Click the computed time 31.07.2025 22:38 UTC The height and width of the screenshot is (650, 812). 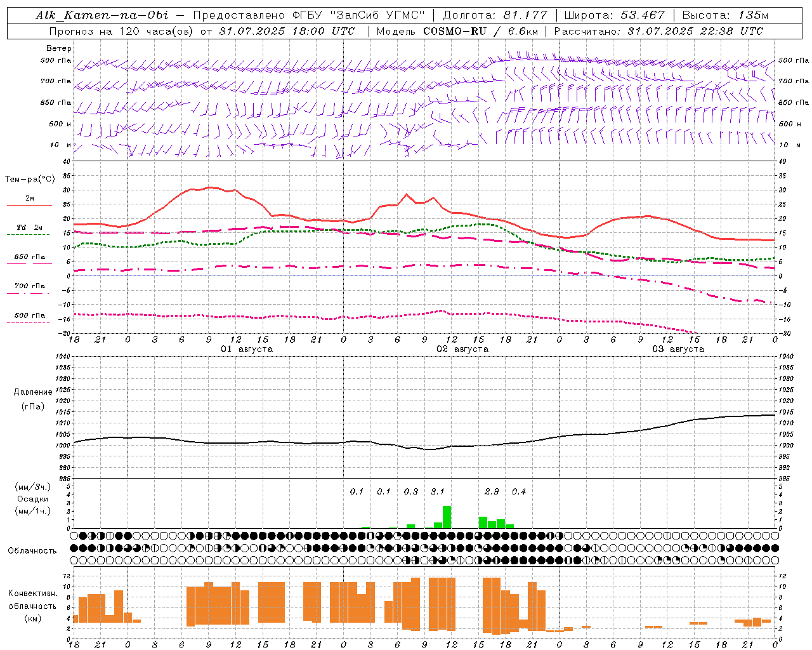(x=695, y=31)
